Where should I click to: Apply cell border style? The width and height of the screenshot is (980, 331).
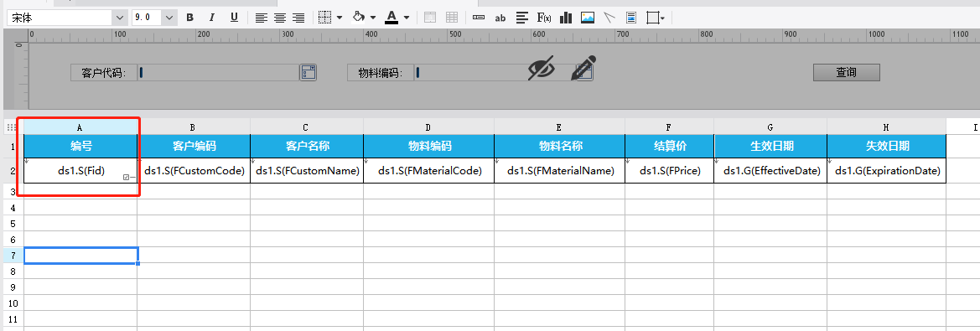coord(324,18)
